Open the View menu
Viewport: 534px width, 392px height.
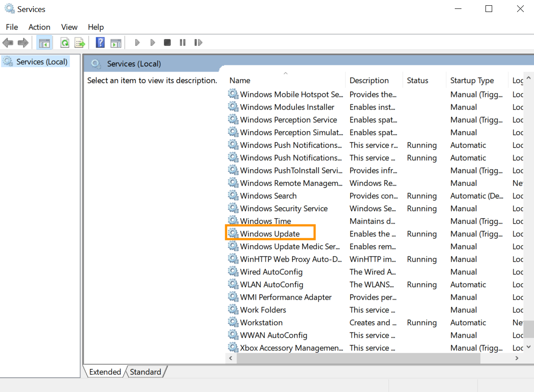[69, 27]
